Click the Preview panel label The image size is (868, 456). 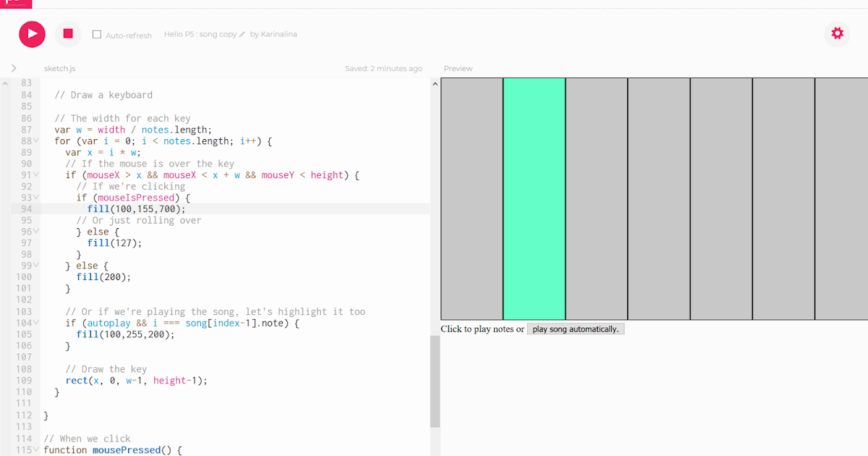(458, 68)
